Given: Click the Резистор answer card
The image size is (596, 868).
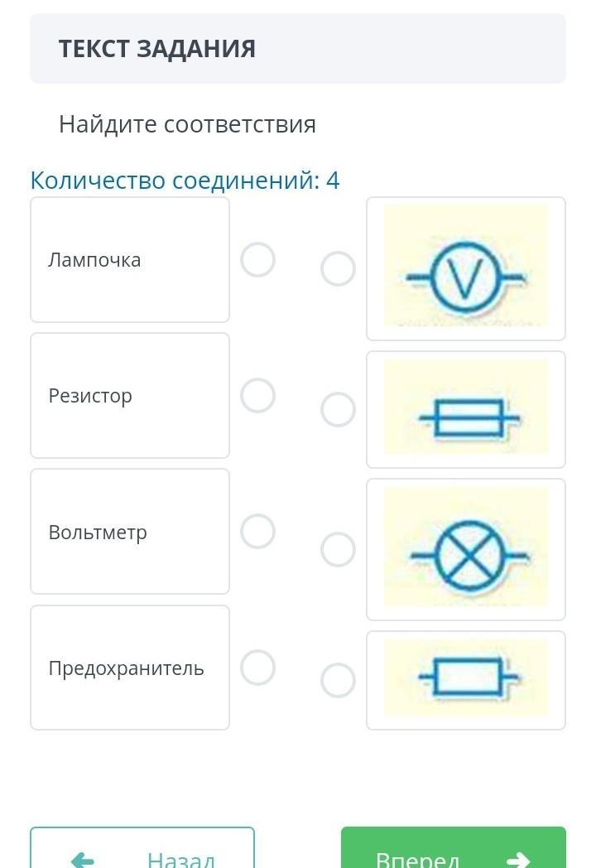Looking at the screenshot, I should coord(130,395).
